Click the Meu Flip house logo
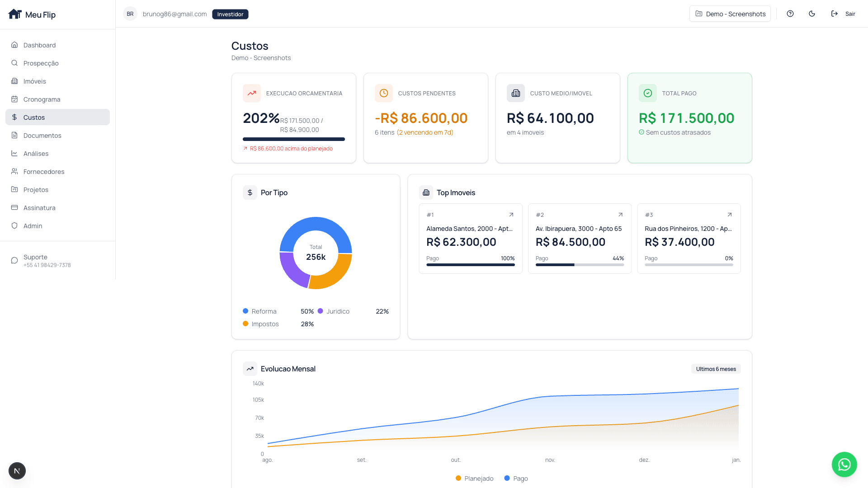This screenshot has width=868, height=488. pos(15,14)
